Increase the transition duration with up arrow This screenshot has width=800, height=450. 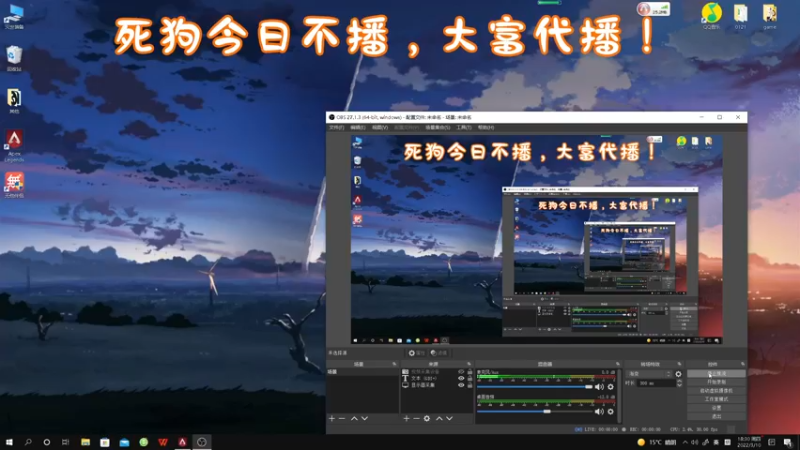[679, 381]
